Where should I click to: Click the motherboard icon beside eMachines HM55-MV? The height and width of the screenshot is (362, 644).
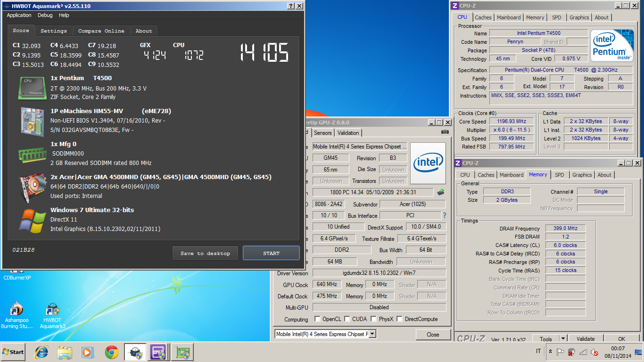tap(33, 122)
